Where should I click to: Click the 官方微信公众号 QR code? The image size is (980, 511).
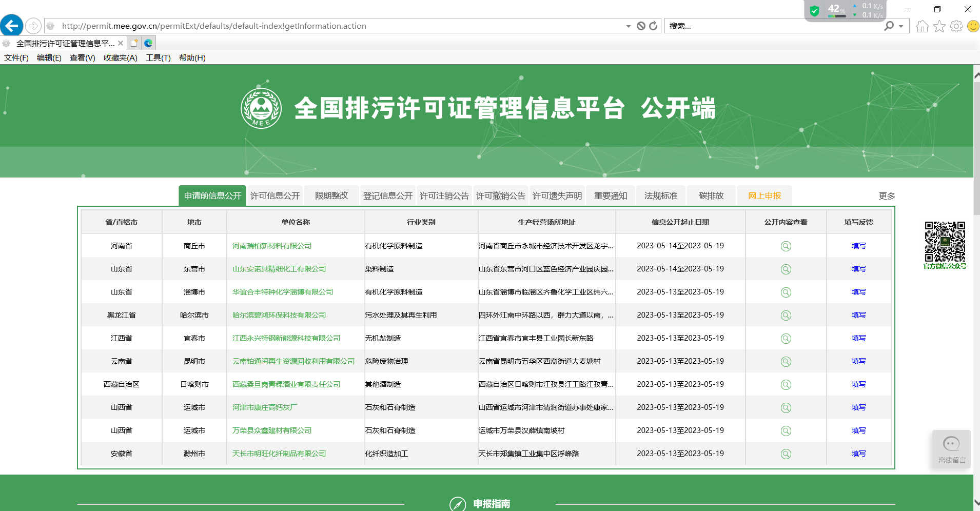point(945,242)
